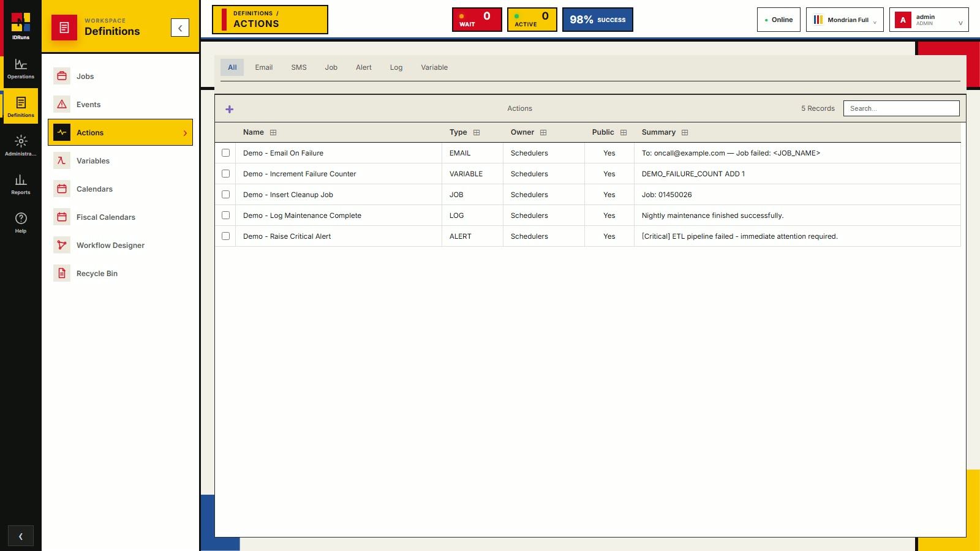Click the 98% SUCCESS indicator
This screenshot has height=551, width=980.
coord(598,20)
